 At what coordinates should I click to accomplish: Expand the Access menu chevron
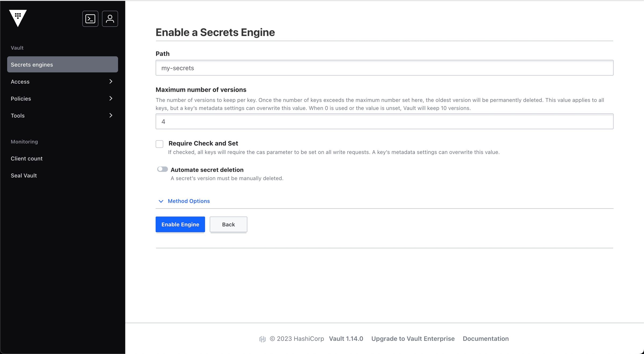(x=111, y=82)
